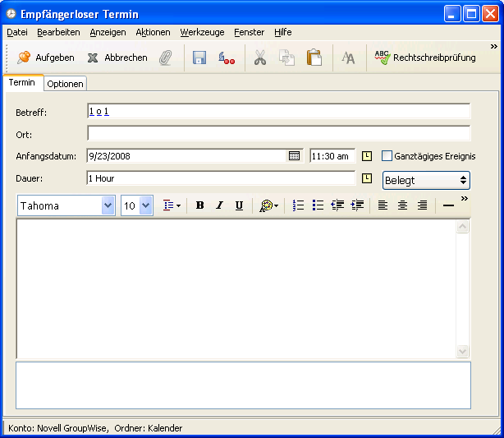Align text left
The image size is (504, 438).
pyautogui.click(x=383, y=205)
